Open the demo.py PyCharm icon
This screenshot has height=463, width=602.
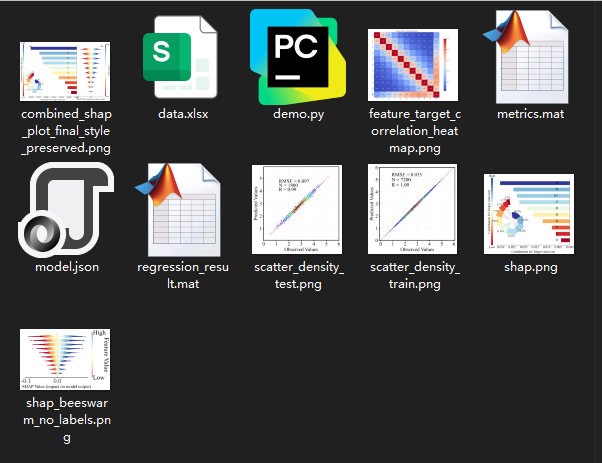click(298, 57)
